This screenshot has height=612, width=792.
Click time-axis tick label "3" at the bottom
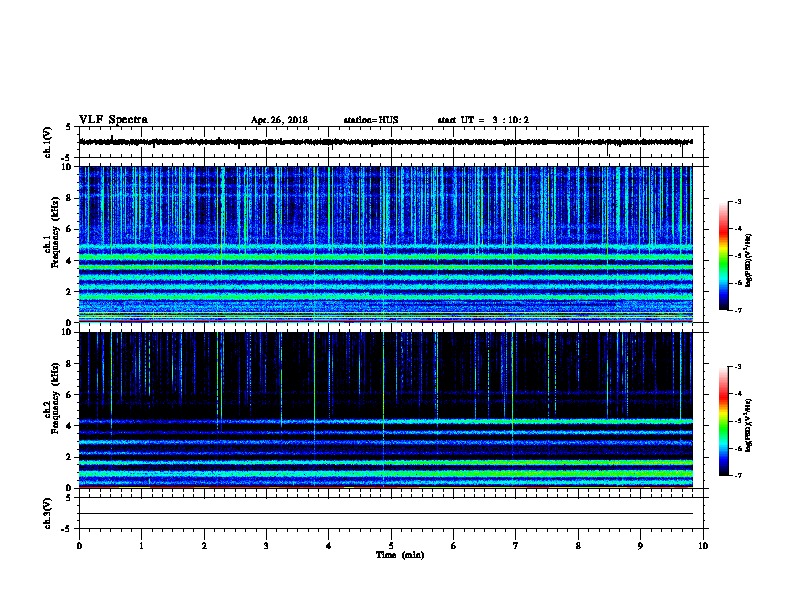click(x=266, y=546)
